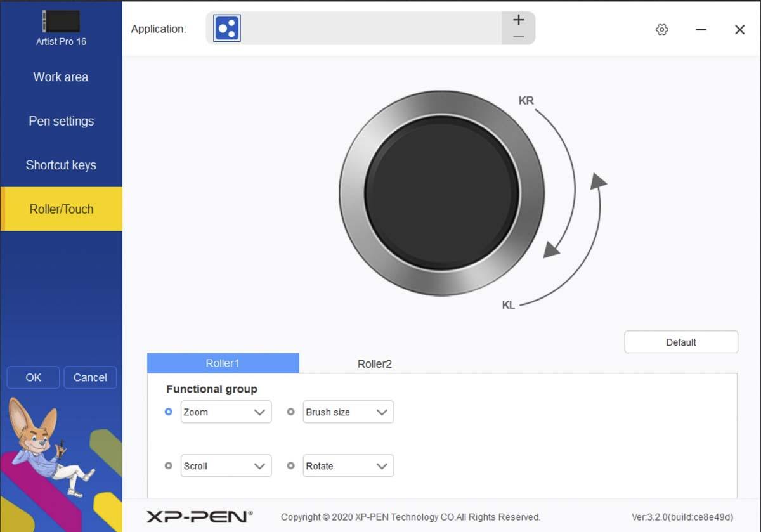Image resolution: width=761 pixels, height=532 pixels.
Task: Select the Scroll radio button
Action: 169,465
